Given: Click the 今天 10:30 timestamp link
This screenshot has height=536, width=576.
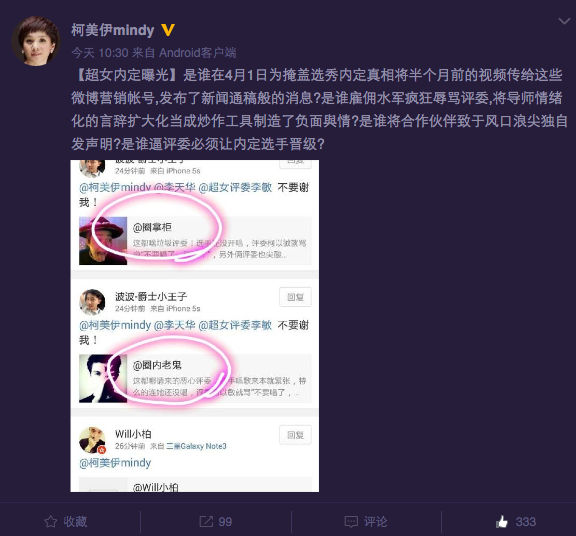Looking at the screenshot, I should pos(100,53).
